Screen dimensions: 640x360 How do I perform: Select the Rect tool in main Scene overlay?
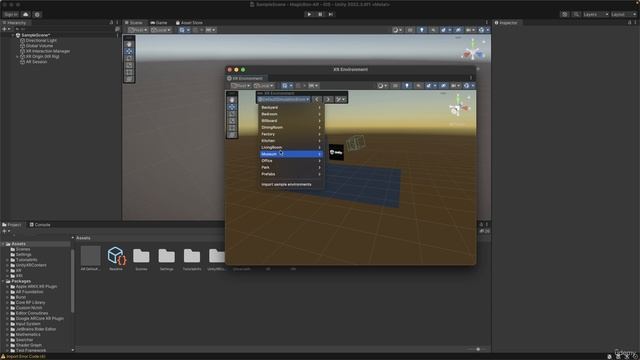[129, 72]
